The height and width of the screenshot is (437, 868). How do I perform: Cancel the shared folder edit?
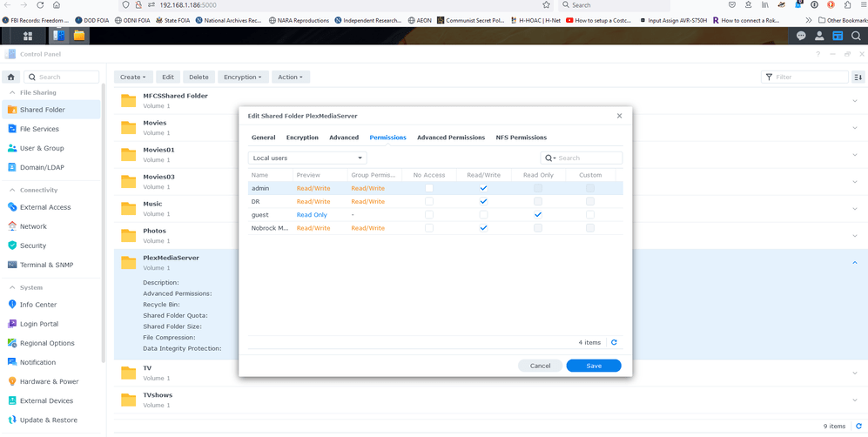point(541,366)
